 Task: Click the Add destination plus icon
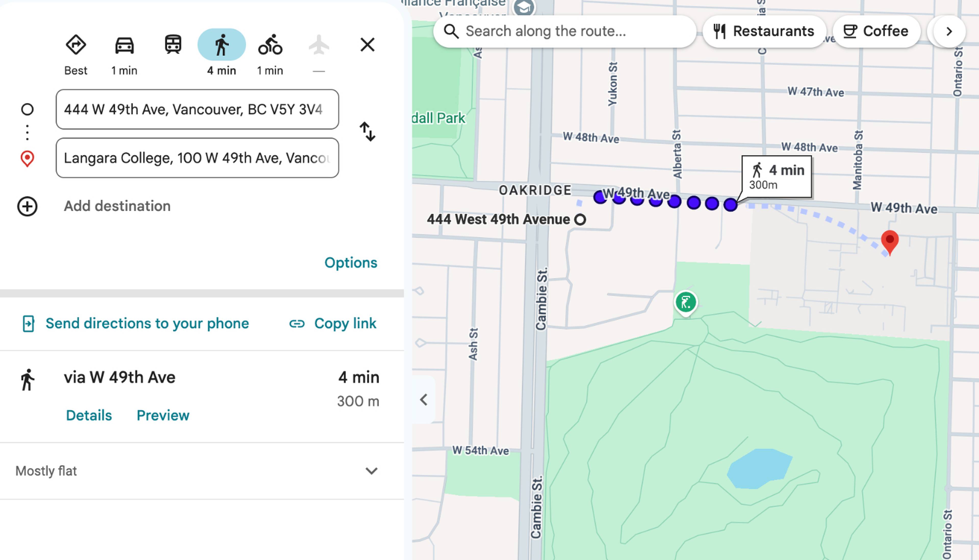tap(27, 207)
